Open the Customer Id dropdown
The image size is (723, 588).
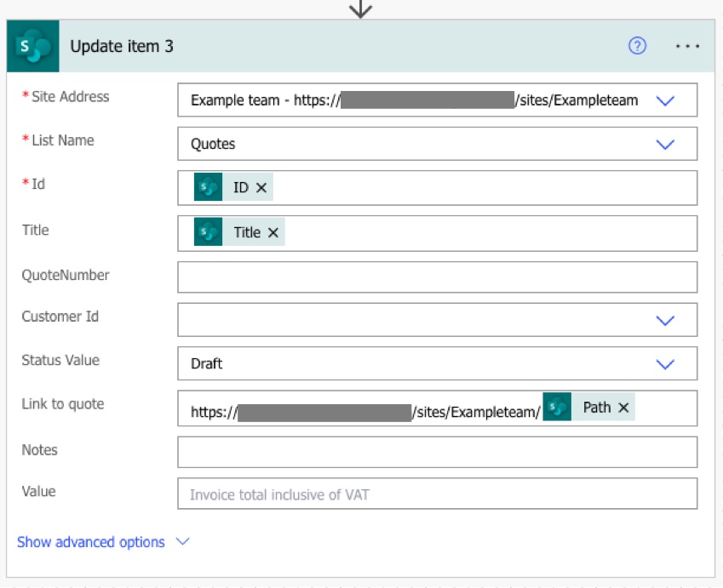tap(665, 320)
